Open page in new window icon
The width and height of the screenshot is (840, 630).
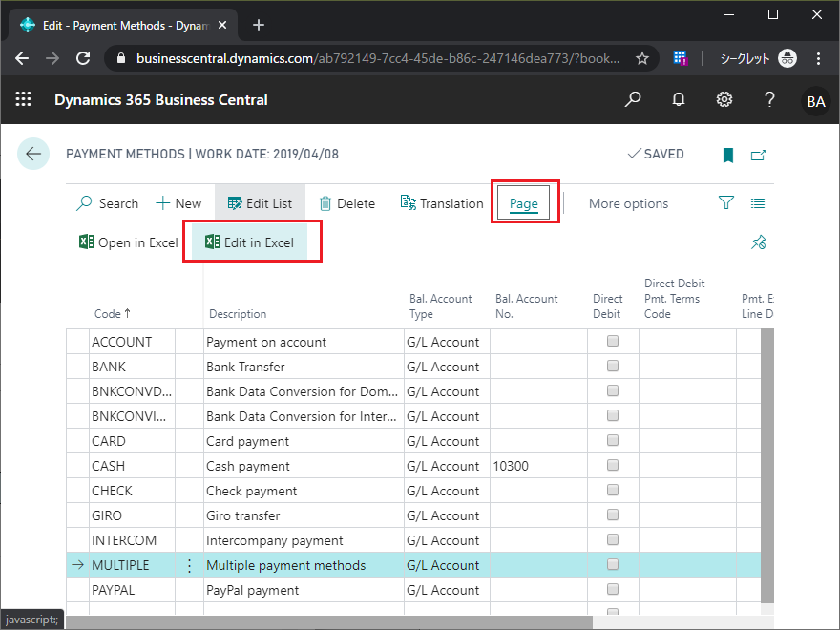pos(758,156)
